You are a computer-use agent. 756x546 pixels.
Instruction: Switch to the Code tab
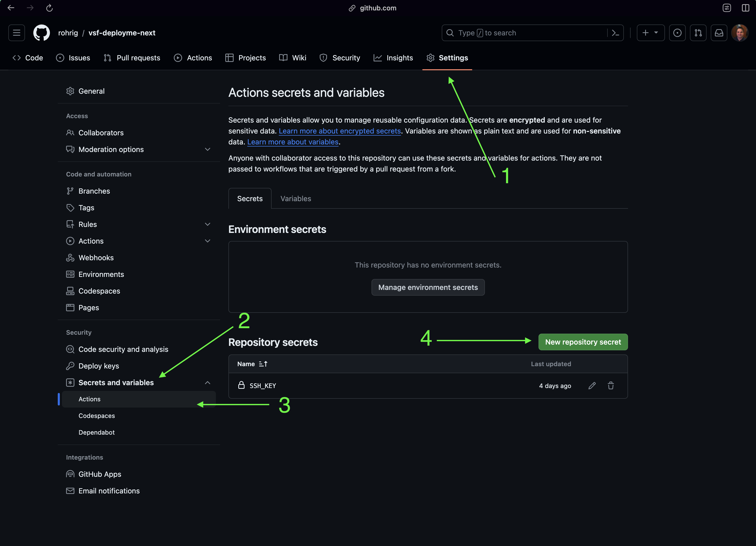tap(28, 58)
